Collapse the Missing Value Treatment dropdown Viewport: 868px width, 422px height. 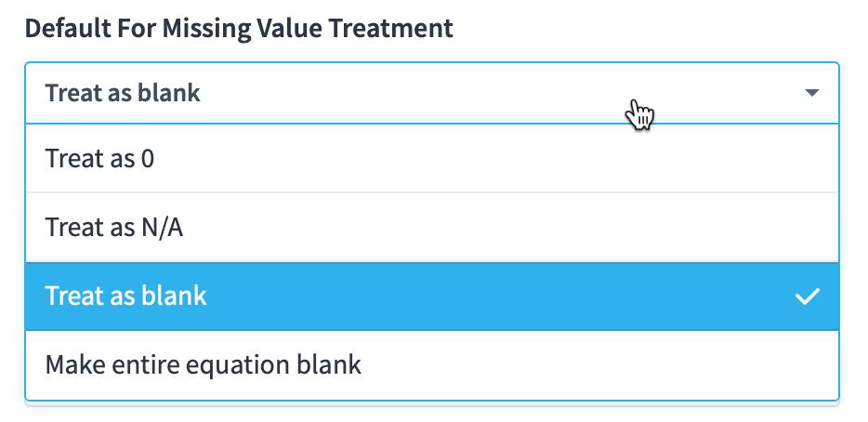[x=432, y=93]
